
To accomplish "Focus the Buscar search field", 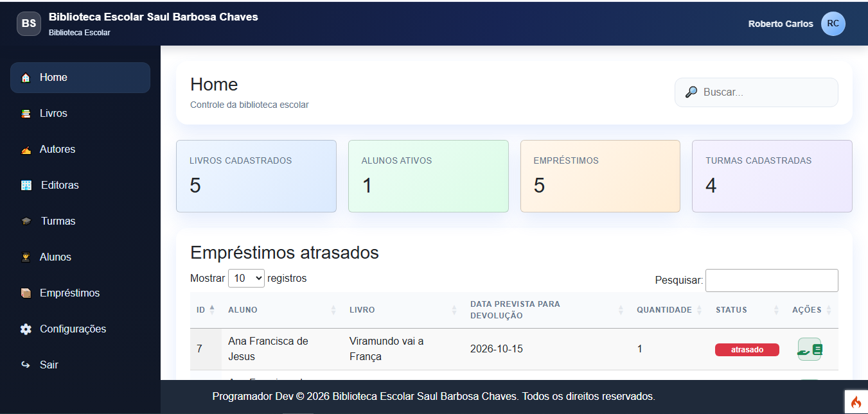I will 756,92.
